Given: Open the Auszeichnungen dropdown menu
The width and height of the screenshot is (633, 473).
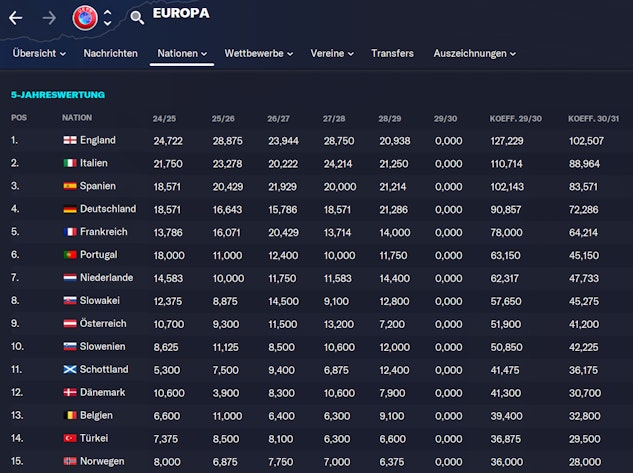Looking at the screenshot, I should pos(475,53).
